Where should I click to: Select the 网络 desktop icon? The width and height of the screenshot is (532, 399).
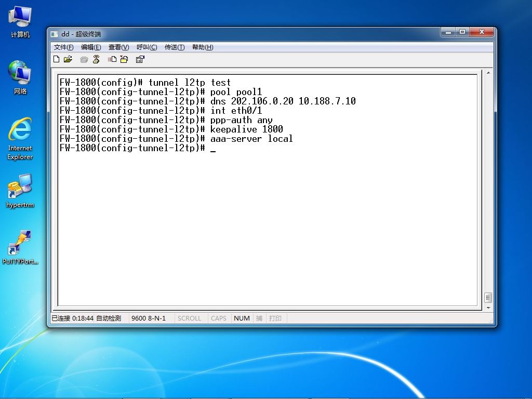tap(20, 77)
